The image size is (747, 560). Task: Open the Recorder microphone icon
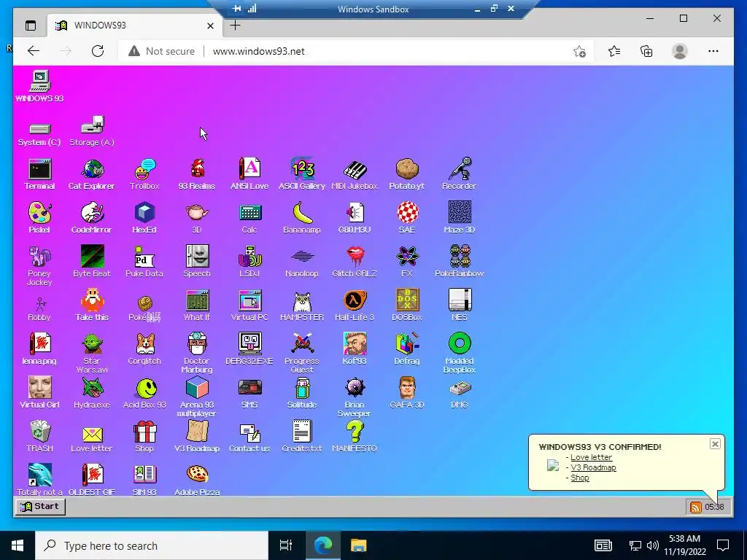460,174
